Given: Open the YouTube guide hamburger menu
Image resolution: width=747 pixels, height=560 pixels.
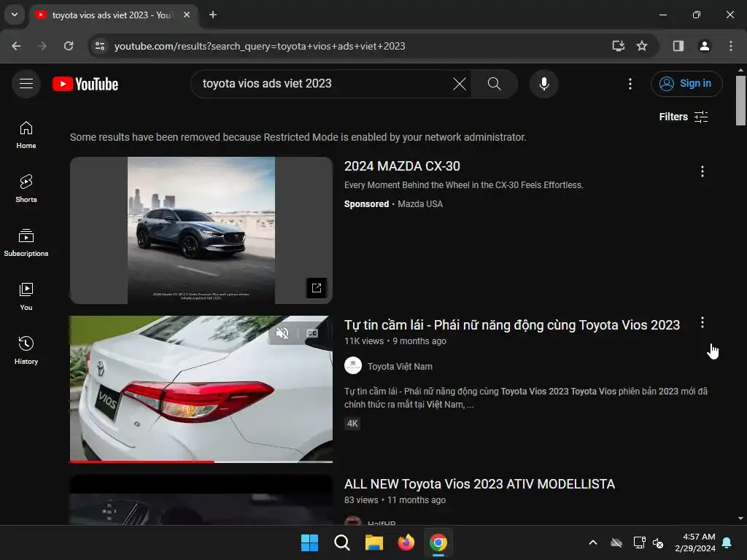Looking at the screenshot, I should pos(26,84).
